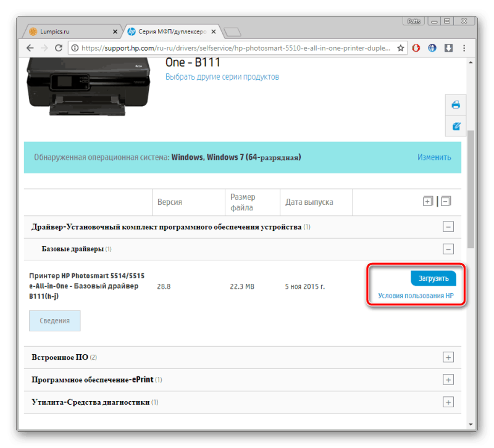Select the Серия МФП/дуплексера tab
Viewport: 494px width, 448px height.
coord(172,31)
